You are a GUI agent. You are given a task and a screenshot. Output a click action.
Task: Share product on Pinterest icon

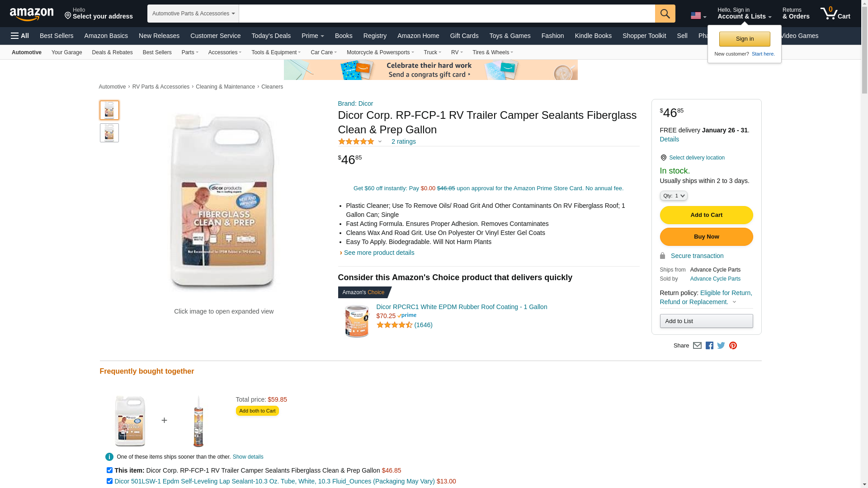point(733,346)
